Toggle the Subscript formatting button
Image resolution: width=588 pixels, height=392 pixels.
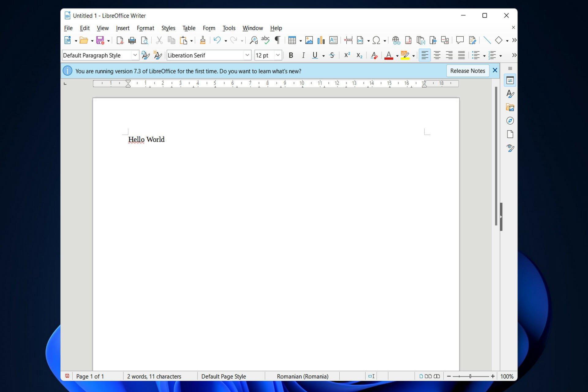(359, 55)
